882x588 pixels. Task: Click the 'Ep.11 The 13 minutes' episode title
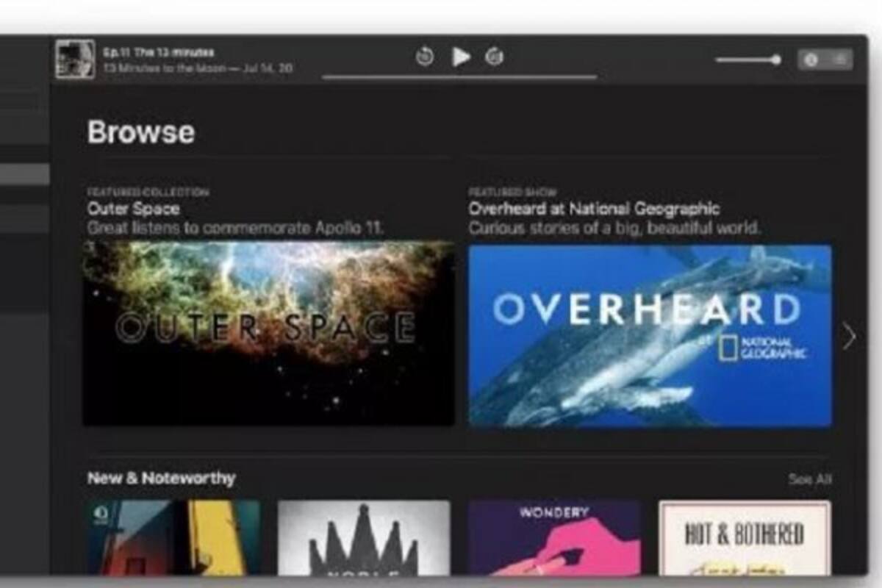point(159,53)
